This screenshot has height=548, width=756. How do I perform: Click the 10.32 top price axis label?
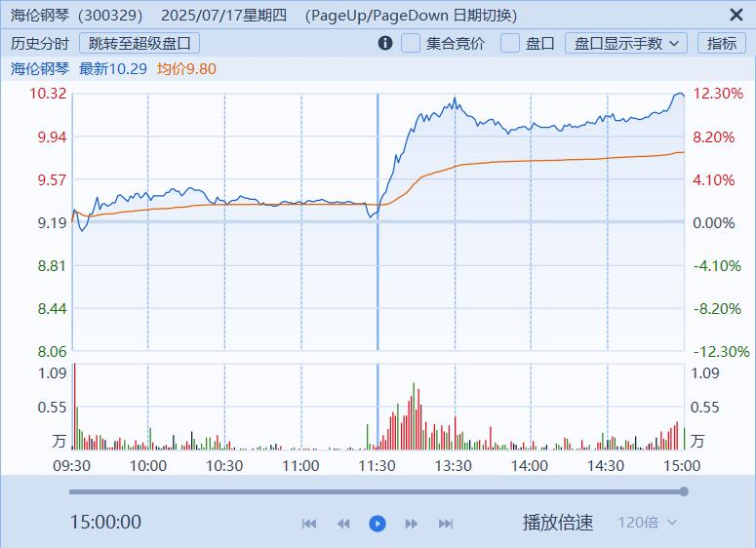coord(48,93)
